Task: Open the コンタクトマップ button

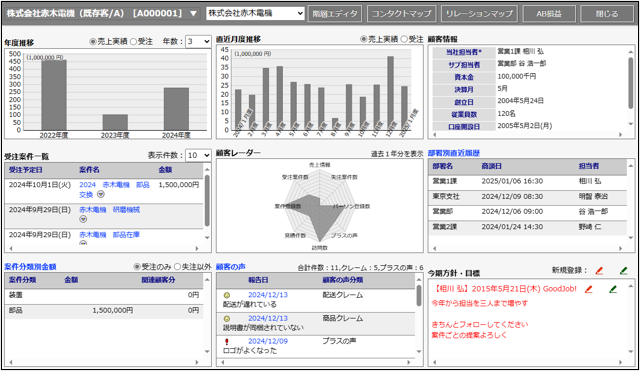Action: [x=402, y=13]
